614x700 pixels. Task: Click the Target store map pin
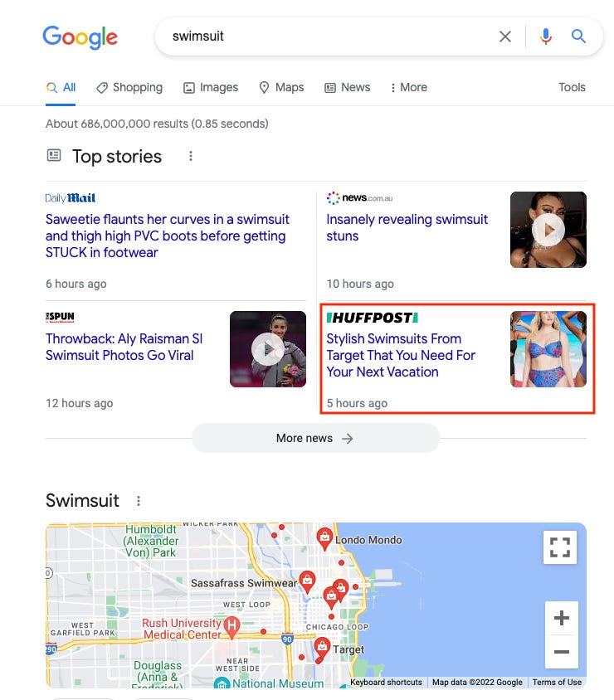pos(322,646)
